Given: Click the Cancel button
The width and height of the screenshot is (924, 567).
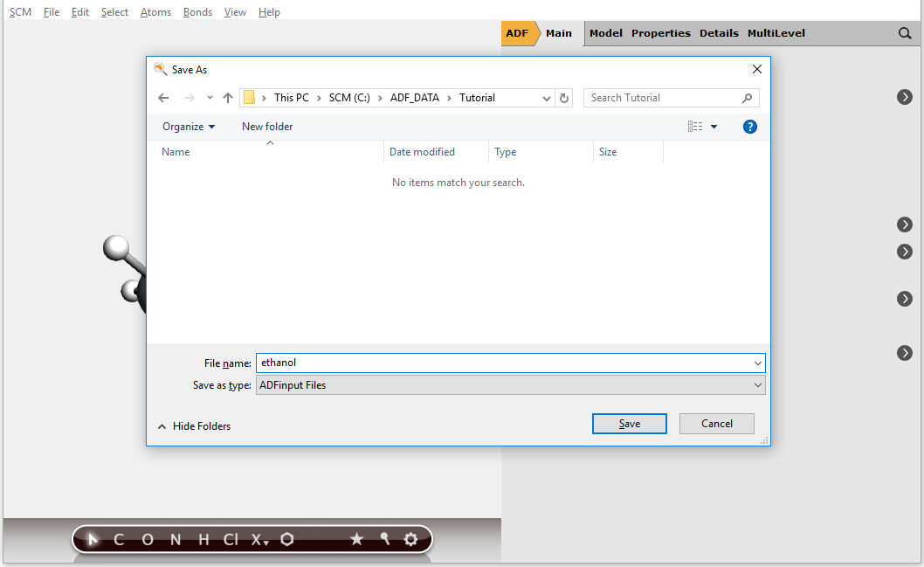Looking at the screenshot, I should pos(716,423).
